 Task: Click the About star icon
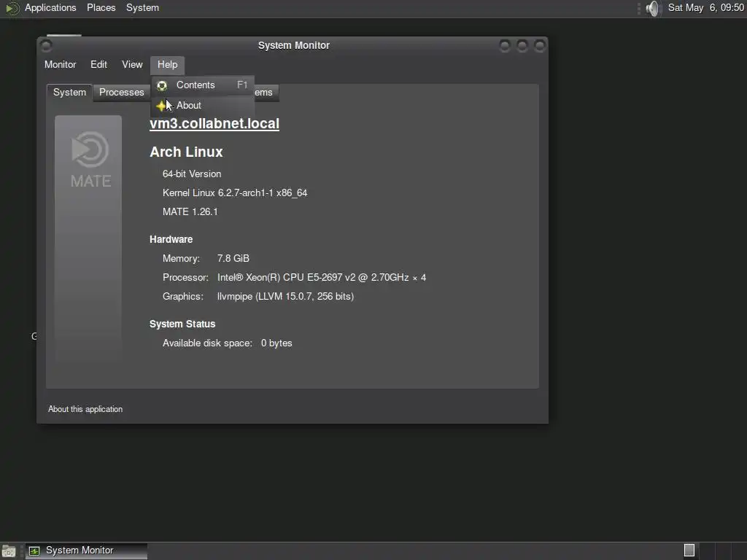[x=161, y=106]
